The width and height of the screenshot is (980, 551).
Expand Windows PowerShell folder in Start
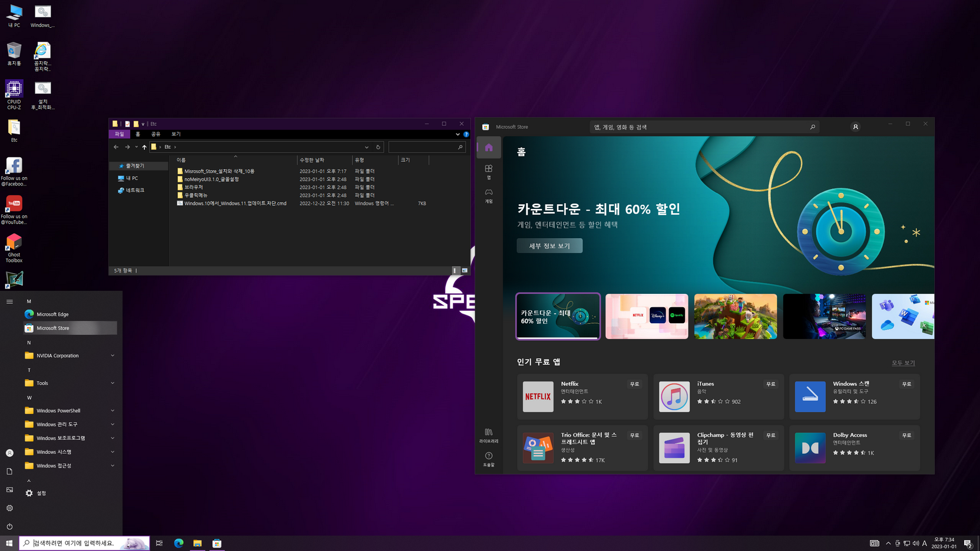[x=71, y=411]
